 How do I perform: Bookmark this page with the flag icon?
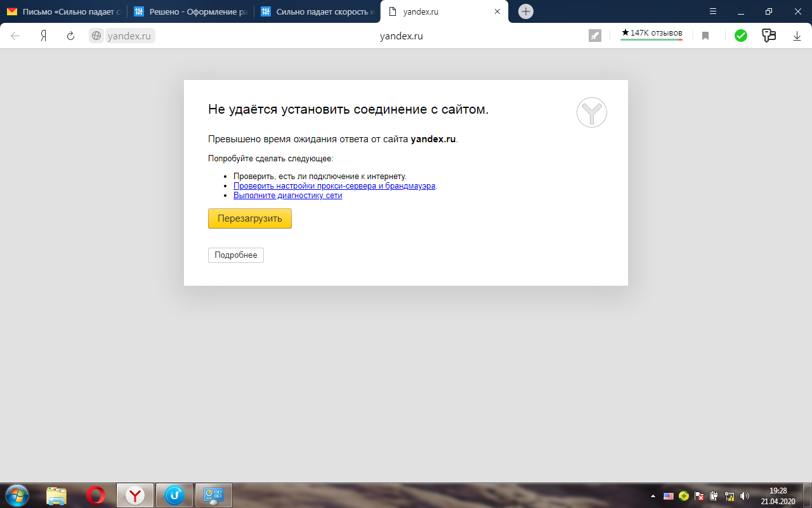(705, 36)
